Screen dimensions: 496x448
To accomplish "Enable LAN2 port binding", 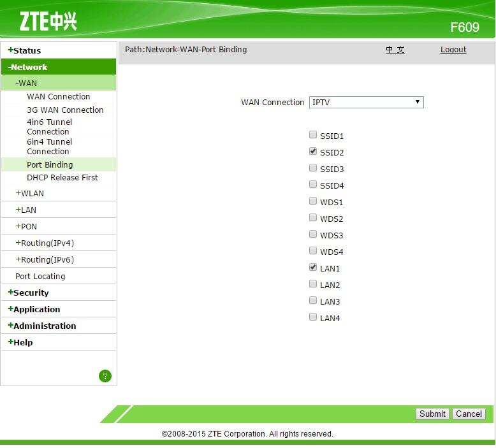I will [x=313, y=284].
